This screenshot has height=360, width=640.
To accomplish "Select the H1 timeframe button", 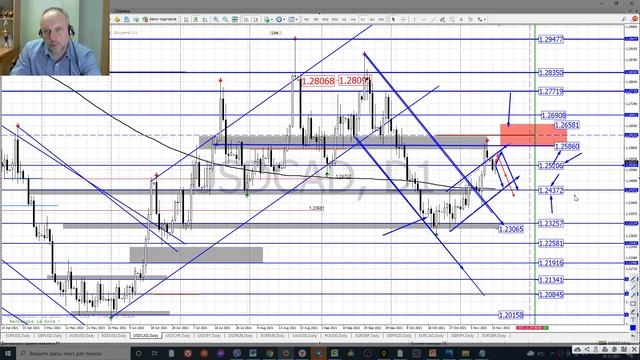I will [344, 19].
